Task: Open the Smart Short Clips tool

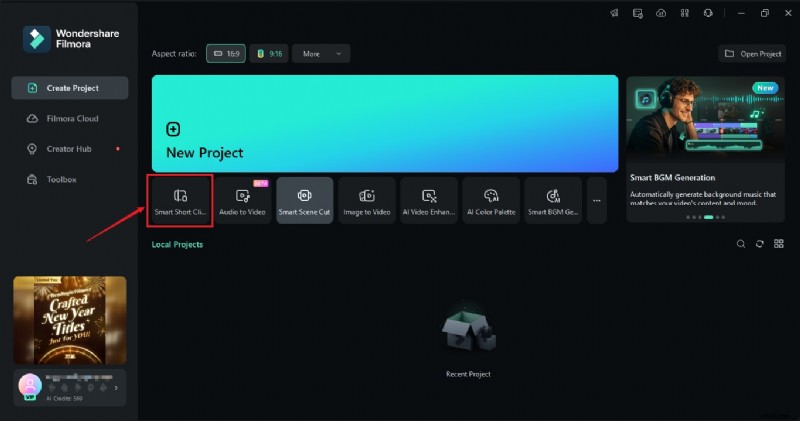Action: [x=180, y=200]
